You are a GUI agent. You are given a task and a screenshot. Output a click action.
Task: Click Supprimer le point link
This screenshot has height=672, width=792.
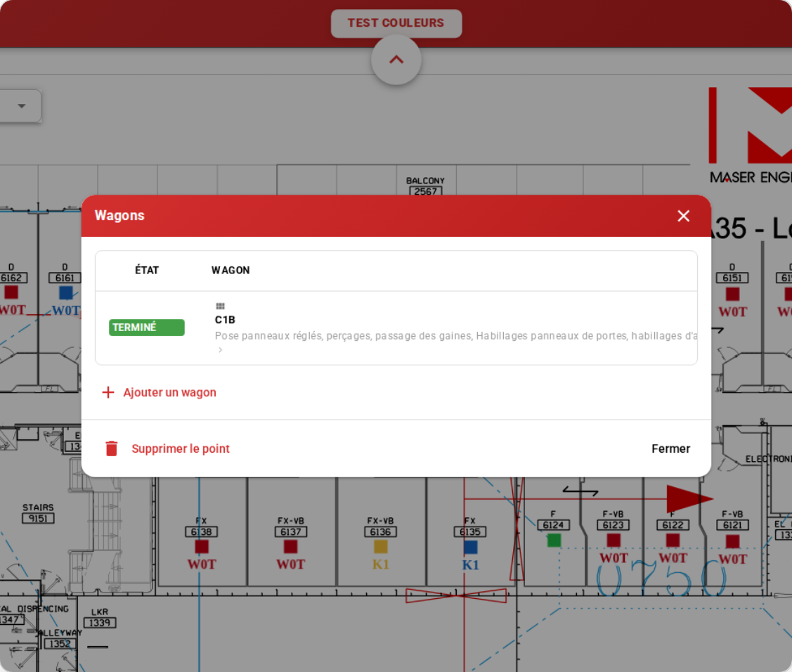tap(181, 448)
